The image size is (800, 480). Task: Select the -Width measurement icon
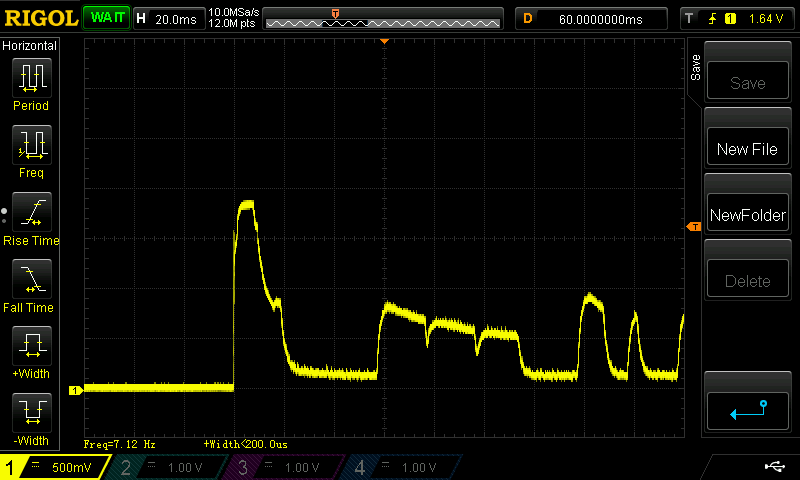(32, 413)
